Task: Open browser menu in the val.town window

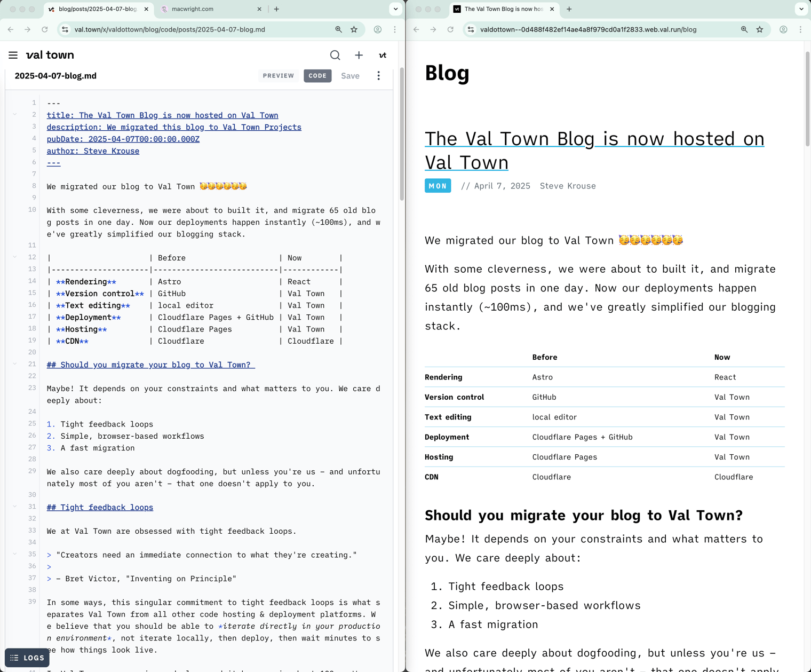Action: point(395,30)
